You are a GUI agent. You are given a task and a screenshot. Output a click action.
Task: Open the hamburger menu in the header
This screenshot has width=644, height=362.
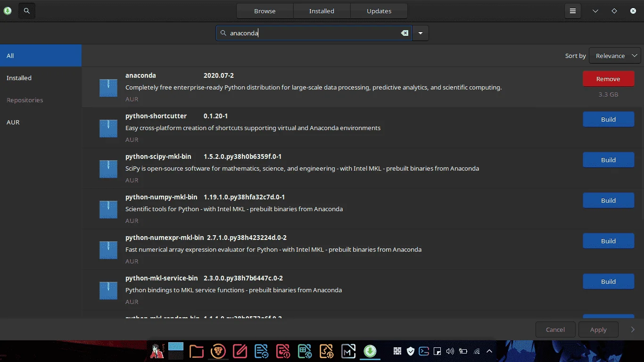click(x=573, y=11)
